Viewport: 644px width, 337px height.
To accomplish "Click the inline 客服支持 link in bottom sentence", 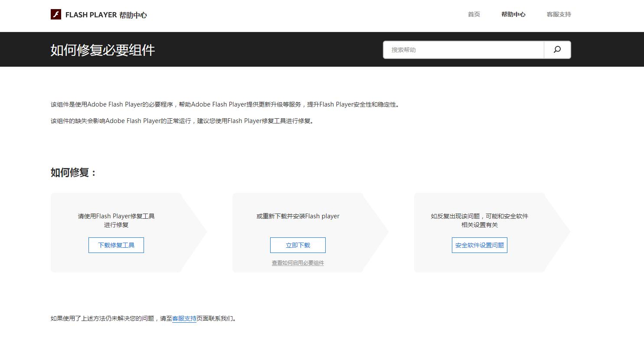I will [184, 319].
